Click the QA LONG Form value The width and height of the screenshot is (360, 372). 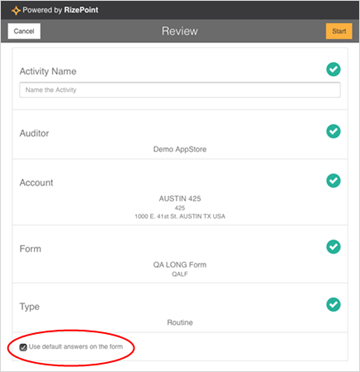coord(180,265)
